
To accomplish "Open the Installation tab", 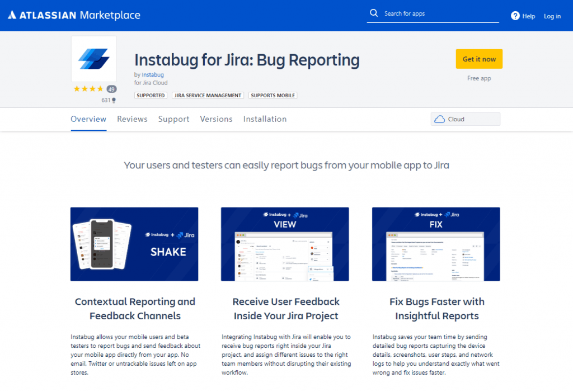I will click(x=265, y=119).
